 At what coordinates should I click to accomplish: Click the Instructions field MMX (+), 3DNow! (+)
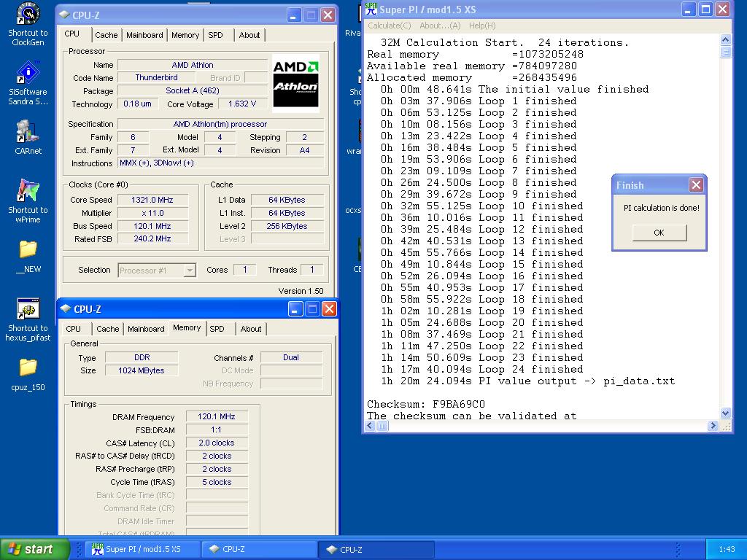pyautogui.click(x=221, y=163)
